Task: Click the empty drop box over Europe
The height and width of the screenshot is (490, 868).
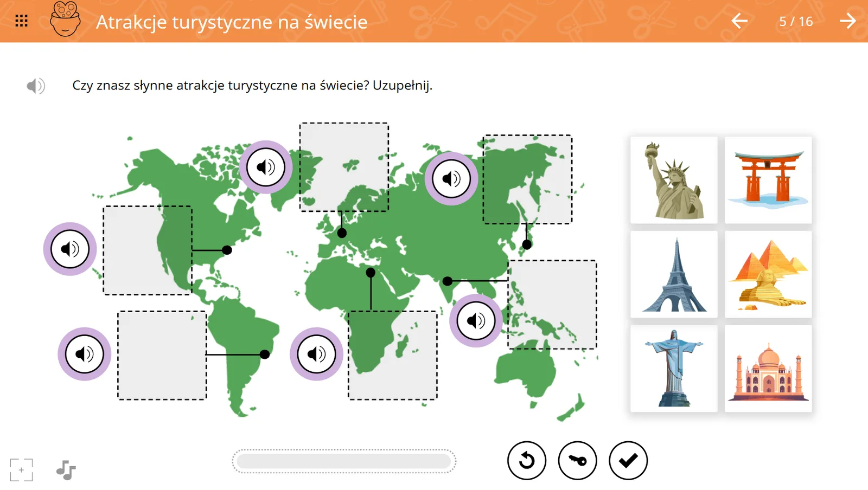Action: click(344, 167)
